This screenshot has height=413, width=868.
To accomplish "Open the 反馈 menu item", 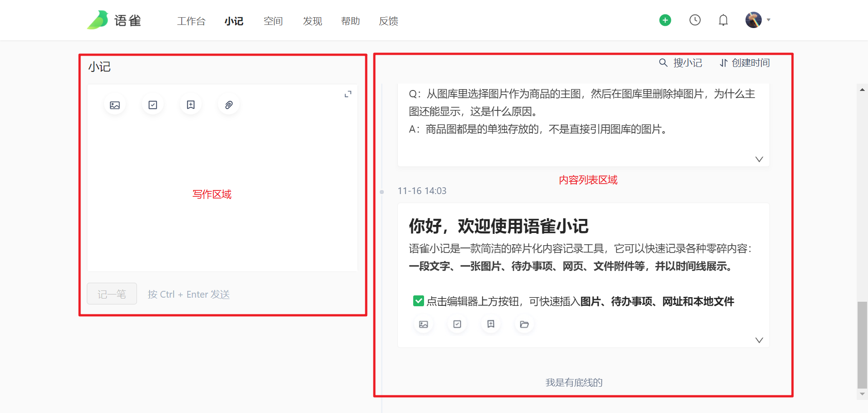I will [x=388, y=21].
